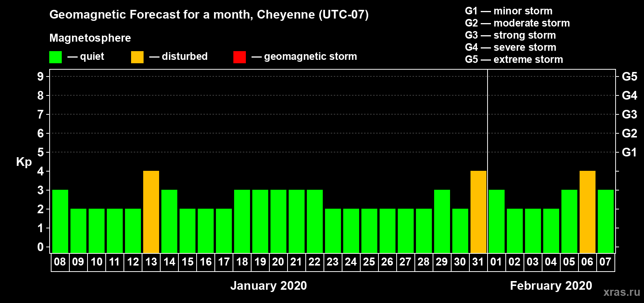The image size is (644, 303).
Task: Click the Kp axis value 9
Action: pos(41,77)
